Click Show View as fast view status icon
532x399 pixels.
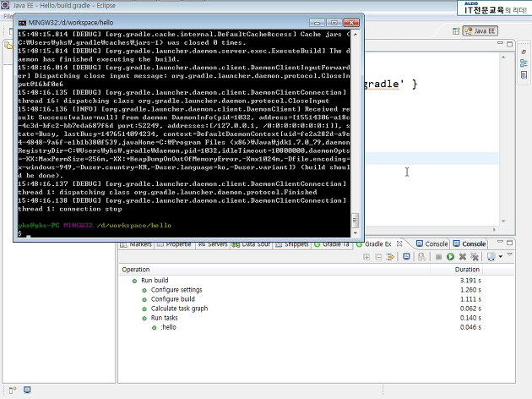[x=13, y=391]
